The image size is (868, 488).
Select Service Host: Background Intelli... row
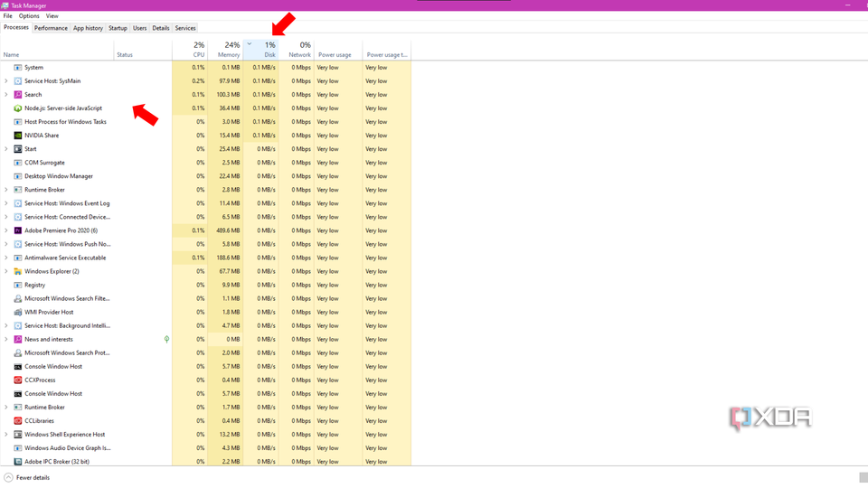(205, 326)
